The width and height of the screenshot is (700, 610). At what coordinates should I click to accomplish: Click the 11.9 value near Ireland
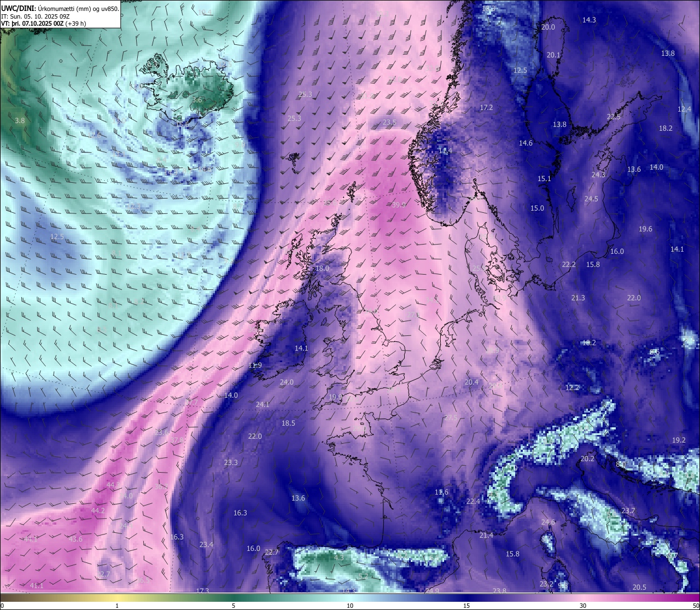pos(255,365)
